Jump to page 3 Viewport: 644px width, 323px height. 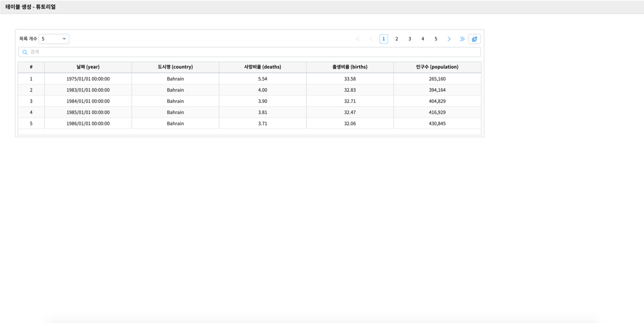(x=410, y=39)
